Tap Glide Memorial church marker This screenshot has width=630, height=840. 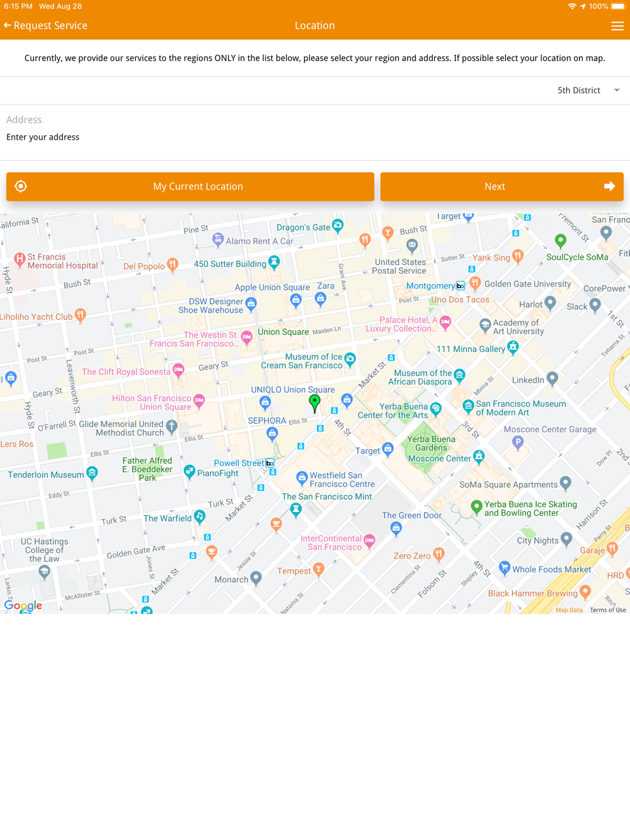click(x=172, y=426)
